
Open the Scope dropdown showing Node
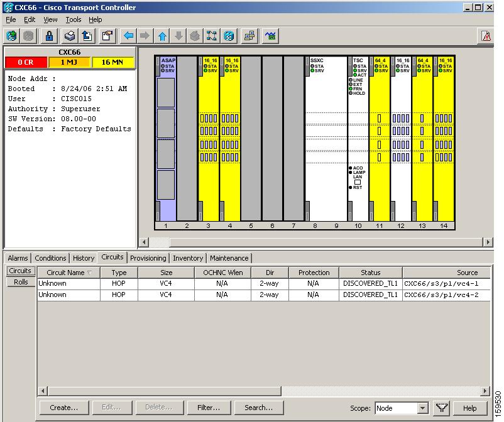click(x=402, y=408)
